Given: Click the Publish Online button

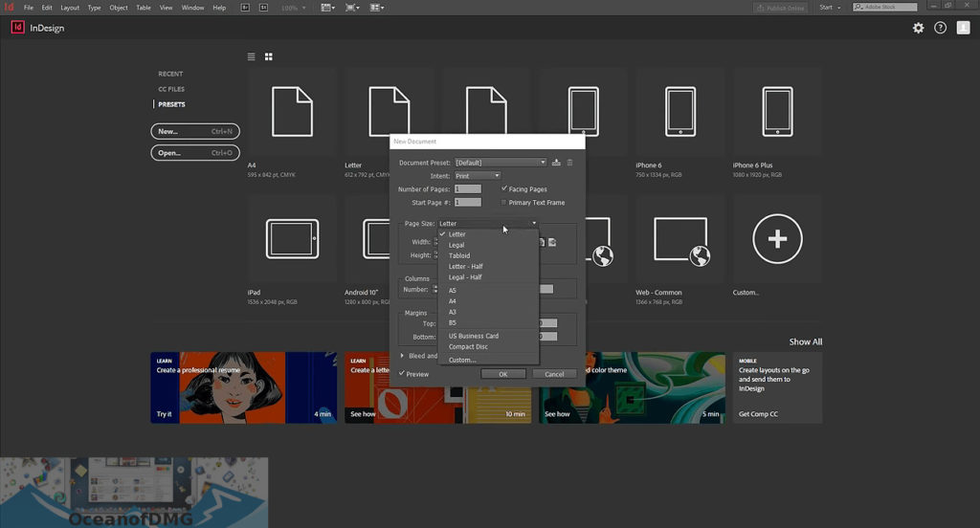Looking at the screenshot, I should (780, 8).
